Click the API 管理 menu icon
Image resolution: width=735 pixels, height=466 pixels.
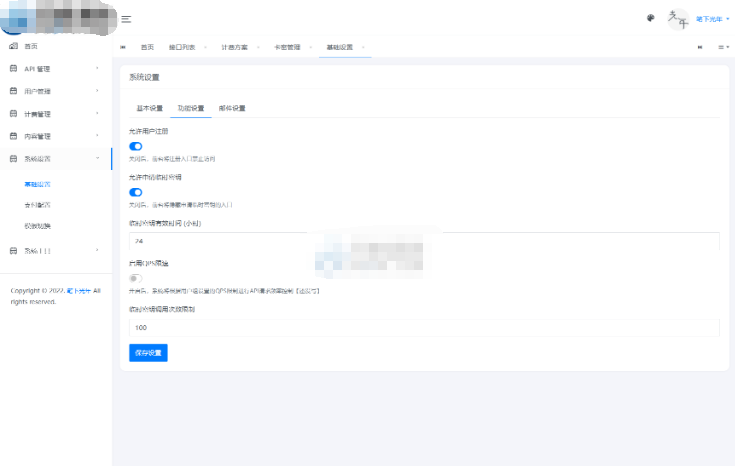point(14,68)
